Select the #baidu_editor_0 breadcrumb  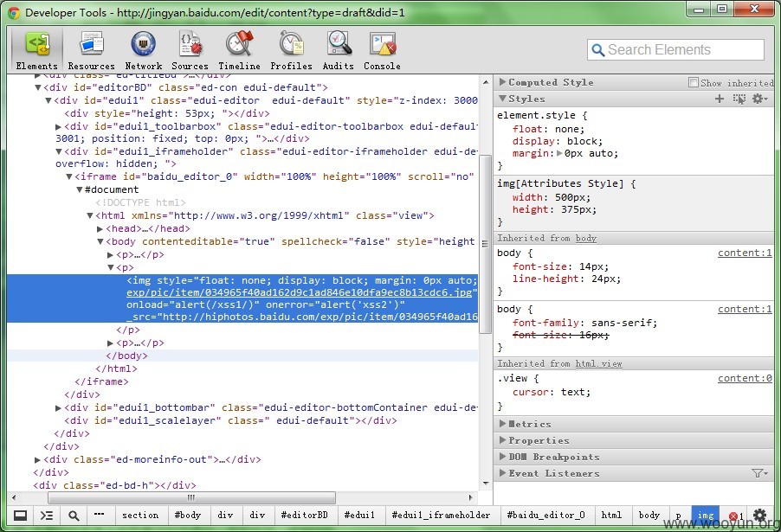pos(545,515)
